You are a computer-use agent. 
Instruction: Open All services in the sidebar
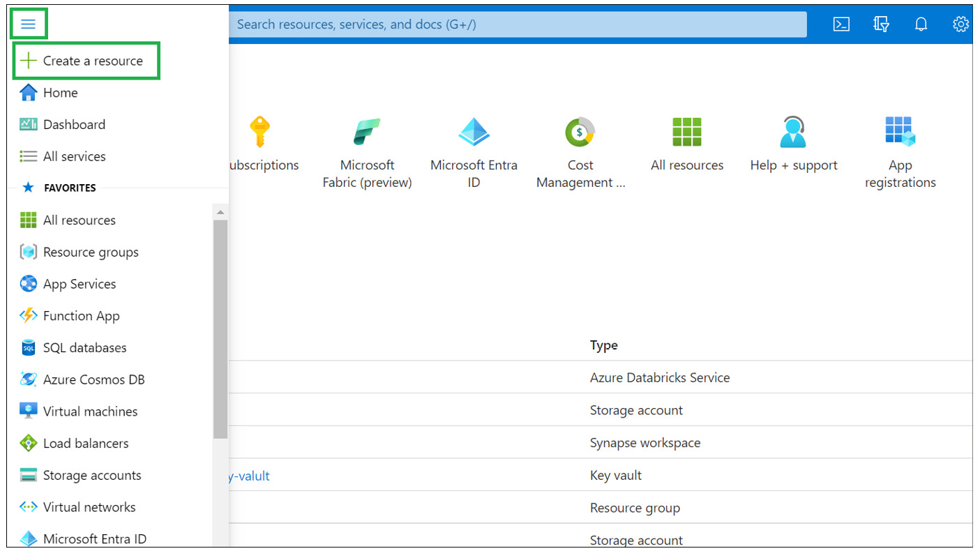click(63, 157)
